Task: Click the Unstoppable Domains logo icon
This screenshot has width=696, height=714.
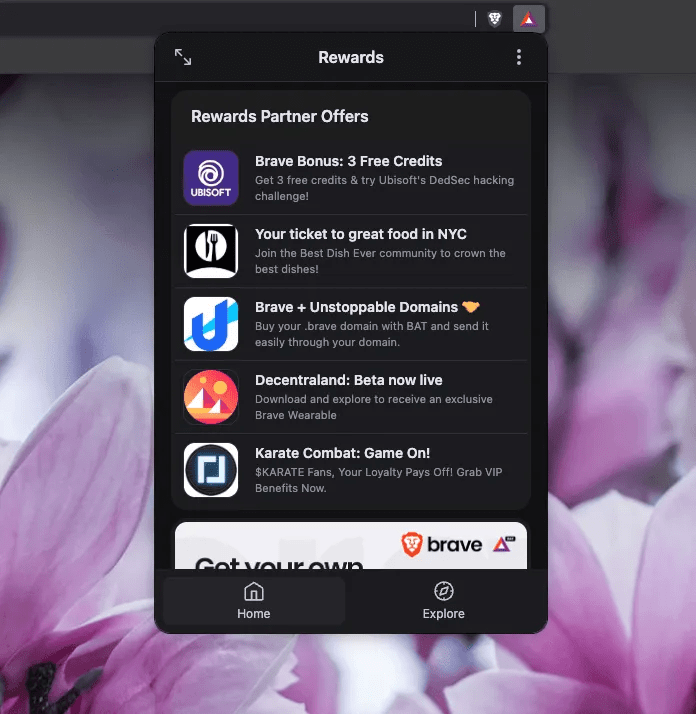Action: point(211,324)
